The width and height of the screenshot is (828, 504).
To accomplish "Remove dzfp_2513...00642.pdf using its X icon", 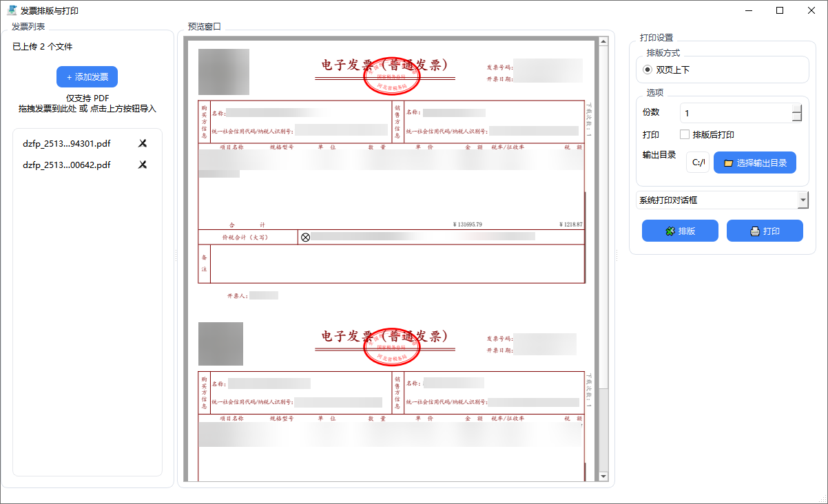I will [143, 165].
